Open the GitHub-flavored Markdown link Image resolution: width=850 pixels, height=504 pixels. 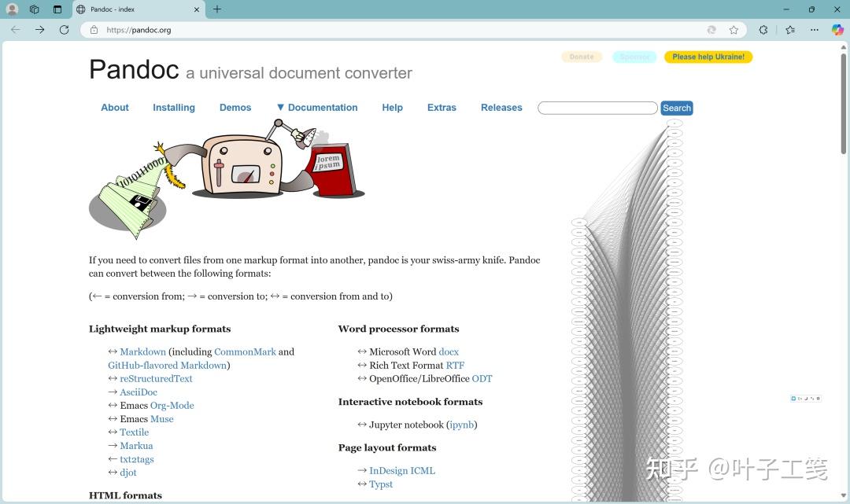[167, 365]
